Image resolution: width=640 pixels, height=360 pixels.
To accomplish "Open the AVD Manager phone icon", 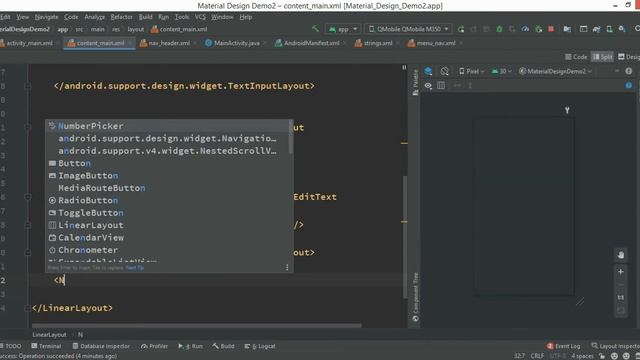I will (x=609, y=29).
